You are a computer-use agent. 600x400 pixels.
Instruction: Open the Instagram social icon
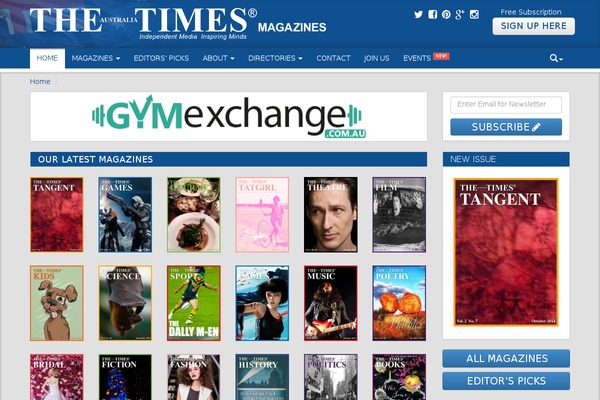pyautogui.click(x=474, y=15)
